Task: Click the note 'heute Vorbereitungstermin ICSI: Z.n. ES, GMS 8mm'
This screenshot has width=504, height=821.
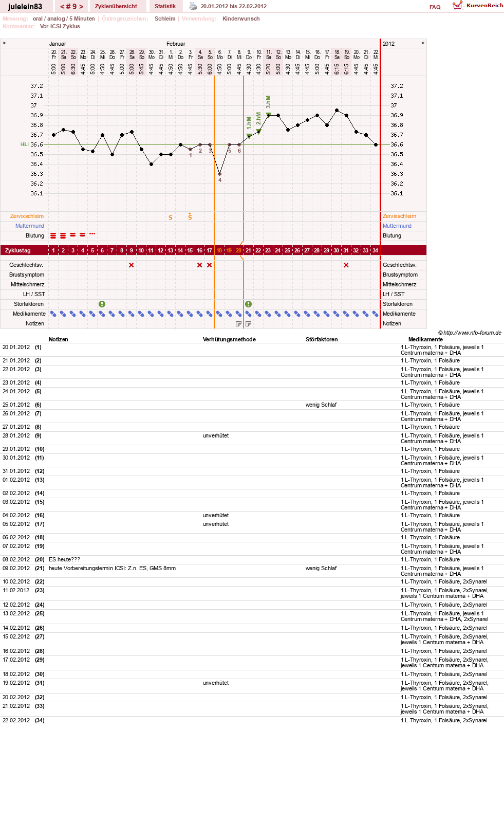Action: click(113, 569)
